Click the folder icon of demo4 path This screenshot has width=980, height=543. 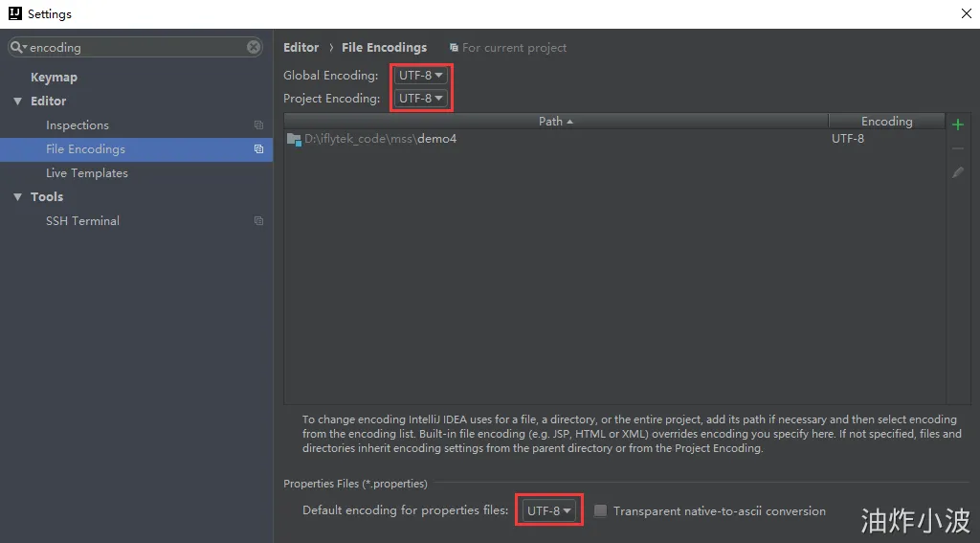[294, 139]
